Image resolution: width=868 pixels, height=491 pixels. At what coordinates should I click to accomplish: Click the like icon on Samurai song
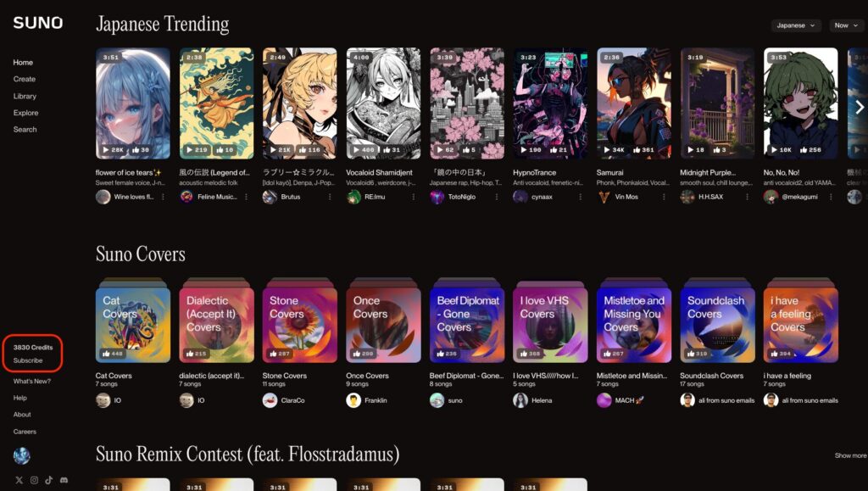click(637, 150)
